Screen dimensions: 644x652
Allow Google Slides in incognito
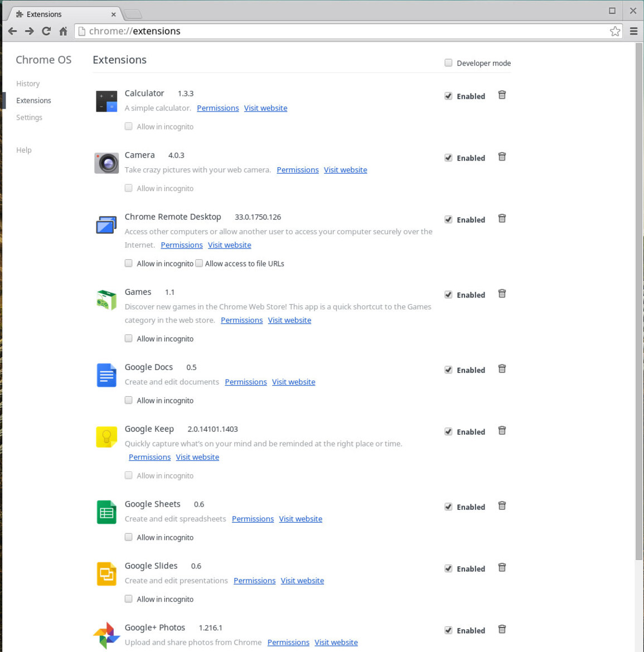tap(129, 599)
